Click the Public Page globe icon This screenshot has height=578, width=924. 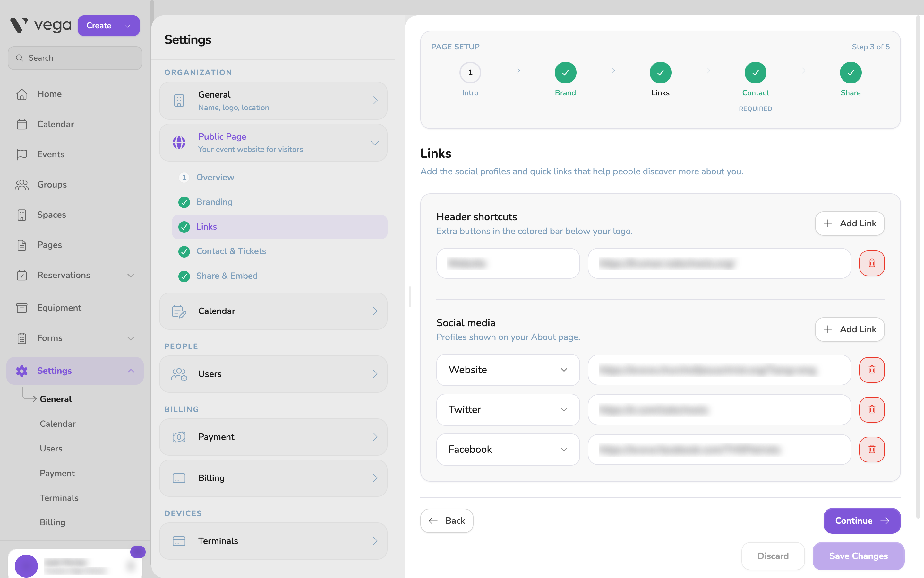coord(179,143)
